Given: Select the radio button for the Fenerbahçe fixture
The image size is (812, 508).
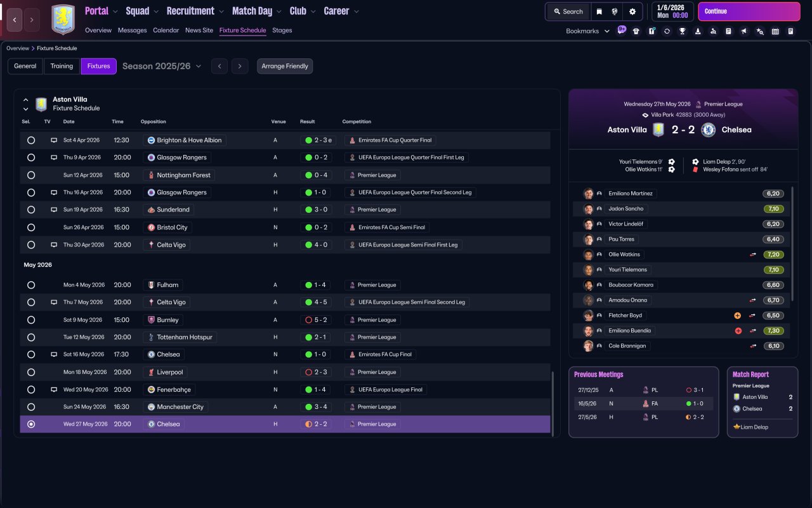Looking at the screenshot, I should coord(31,390).
